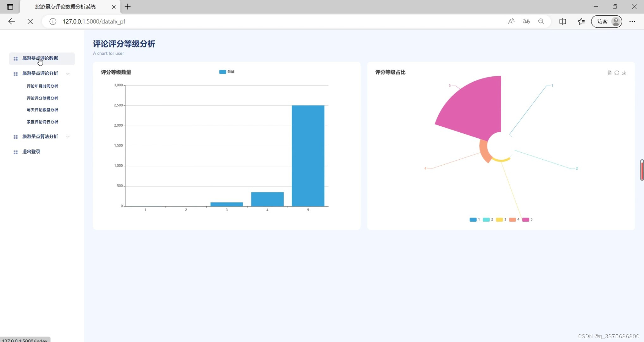Toggle pie legend item 1 (blue)
This screenshot has width=644, height=342.
pyautogui.click(x=474, y=219)
